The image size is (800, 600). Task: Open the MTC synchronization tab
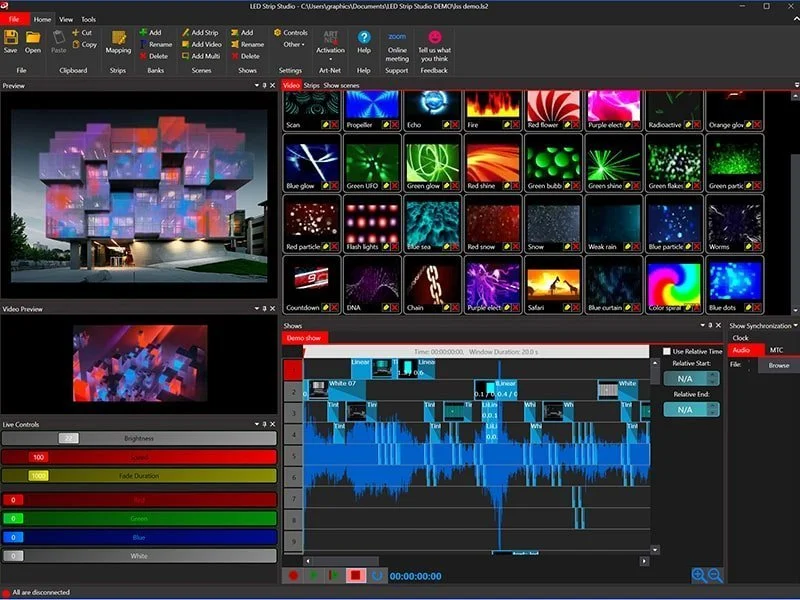776,350
